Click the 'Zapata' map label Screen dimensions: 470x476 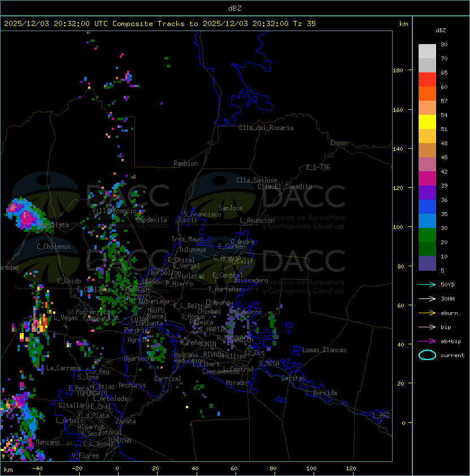coord(125,421)
